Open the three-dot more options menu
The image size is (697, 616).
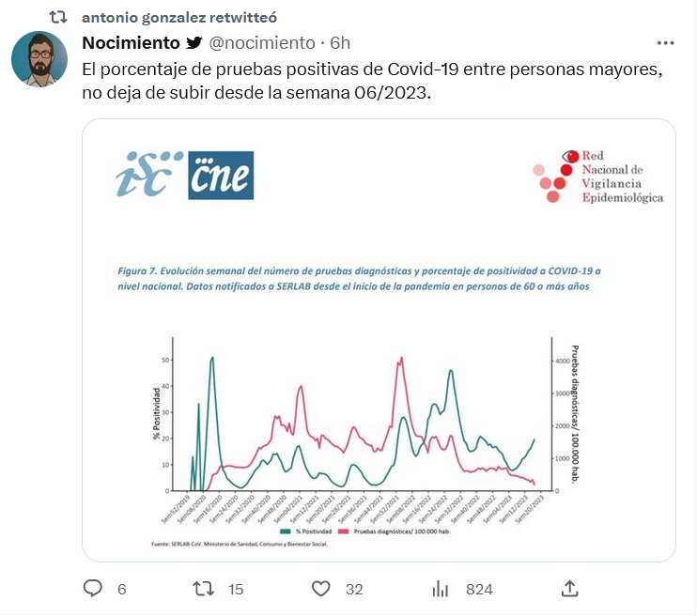(x=665, y=43)
